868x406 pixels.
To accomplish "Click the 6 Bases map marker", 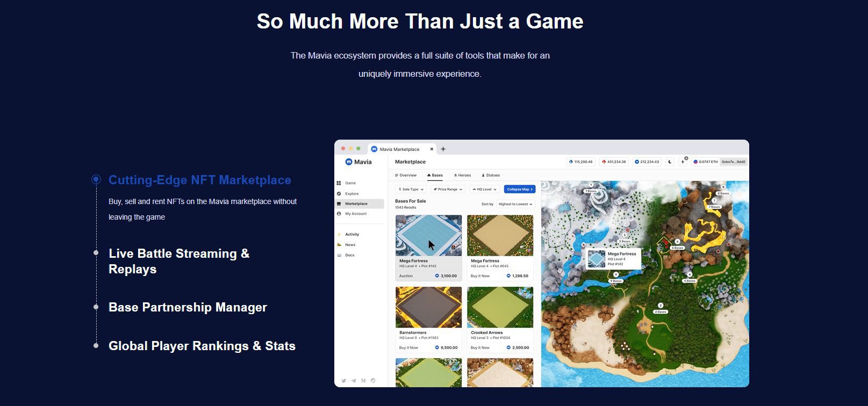I will [678, 248].
